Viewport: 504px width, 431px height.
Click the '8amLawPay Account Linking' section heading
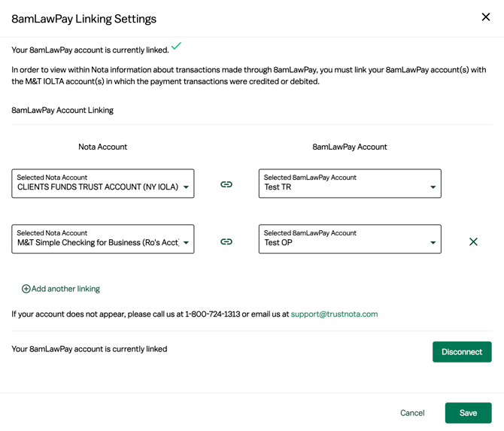click(62, 111)
